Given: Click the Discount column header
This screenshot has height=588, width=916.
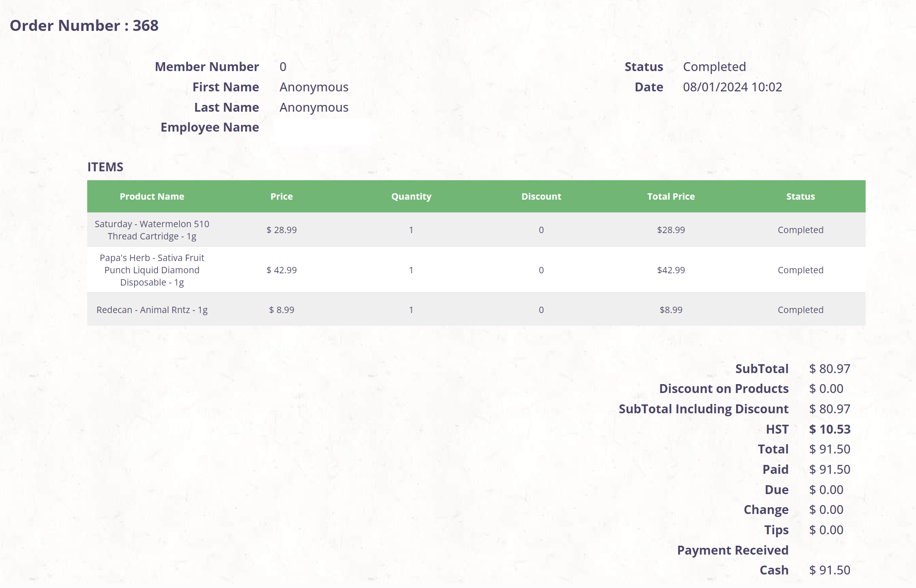Looking at the screenshot, I should (x=541, y=196).
